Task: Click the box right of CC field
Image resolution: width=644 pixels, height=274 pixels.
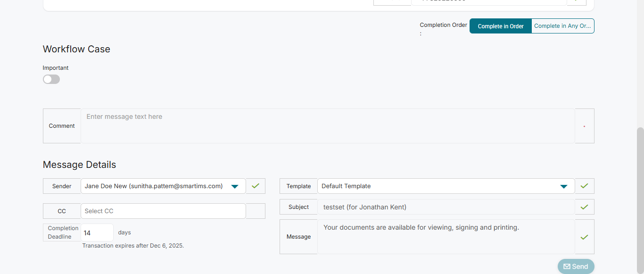Action: [x=256, y=211]
